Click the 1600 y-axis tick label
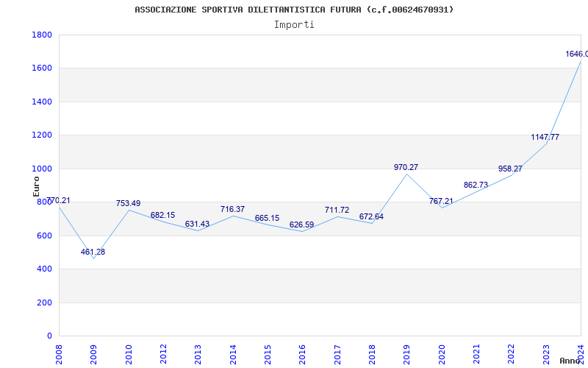588x368 pixels. pyautogui.click(x=42, y=68)
